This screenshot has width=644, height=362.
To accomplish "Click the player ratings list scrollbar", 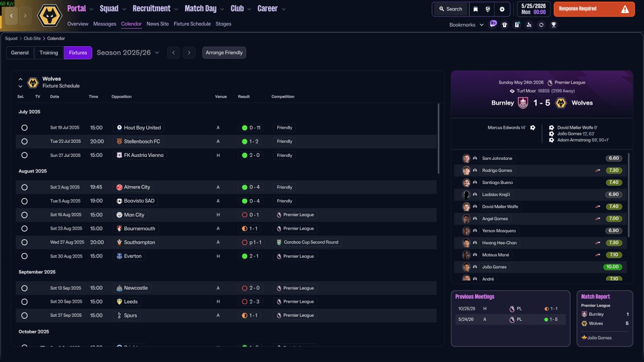I will (629, 195).
